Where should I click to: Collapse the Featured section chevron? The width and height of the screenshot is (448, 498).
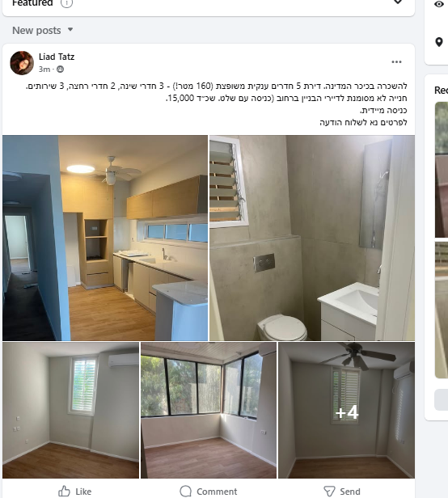[398, 2]
